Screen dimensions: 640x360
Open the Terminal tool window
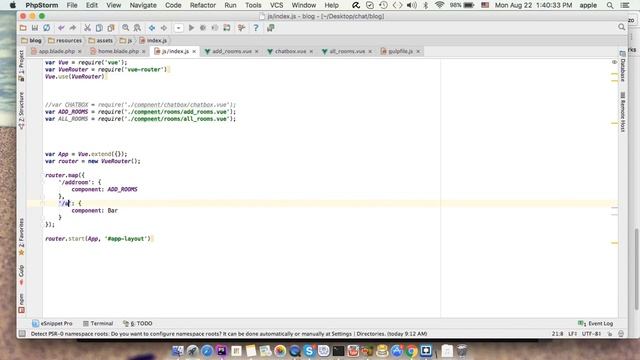click(x=98, y=323)
